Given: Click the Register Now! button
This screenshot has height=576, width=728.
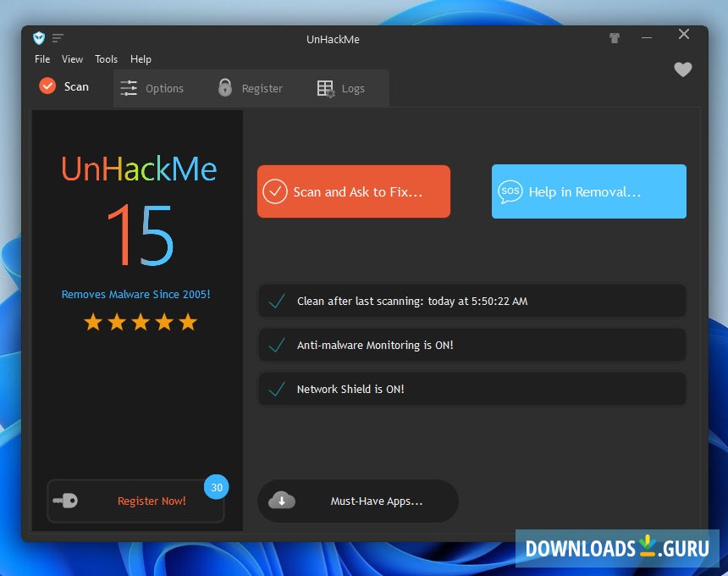Looking at the screenshot, I should point(135,501).
